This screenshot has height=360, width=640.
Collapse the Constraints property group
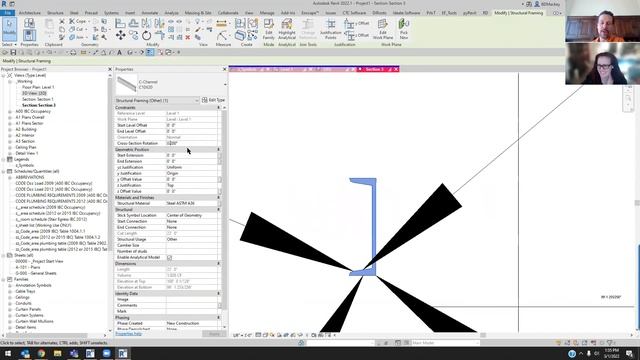click(219, 107)
